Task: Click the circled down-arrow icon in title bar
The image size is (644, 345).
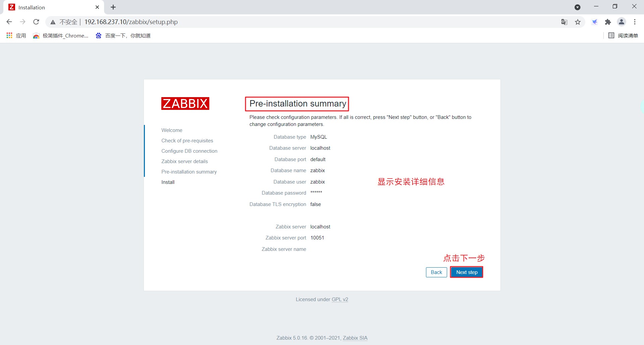Action: coord(577,7)
